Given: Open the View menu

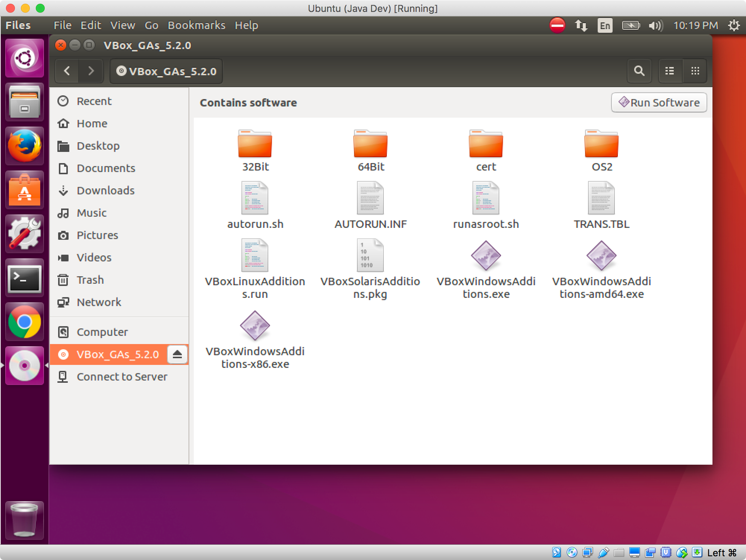Looking at the screenshot, I should point(123,25).
